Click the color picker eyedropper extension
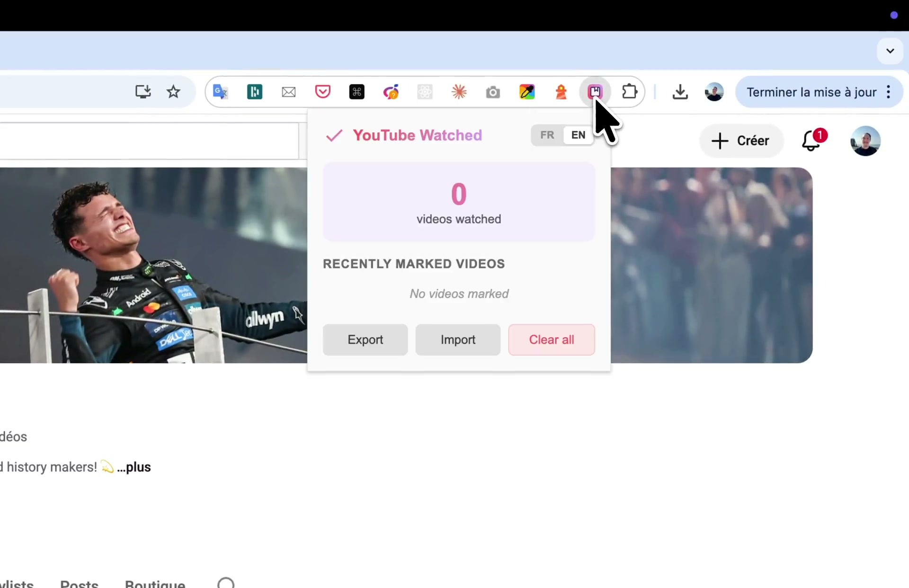The height and width of the screenshot is (588, 909). coord(527,92)
